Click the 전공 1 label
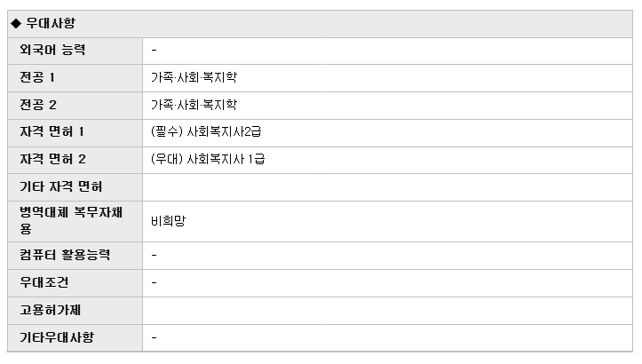 (x=37, y=77)
